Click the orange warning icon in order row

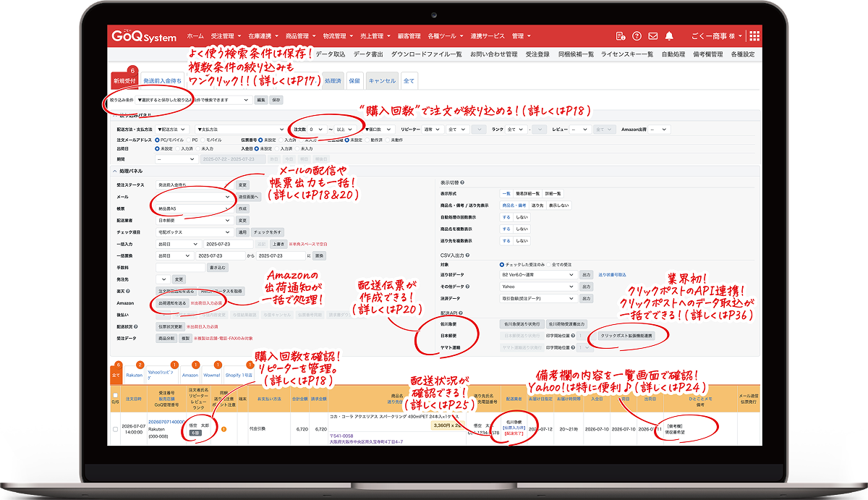pos(224,429)
